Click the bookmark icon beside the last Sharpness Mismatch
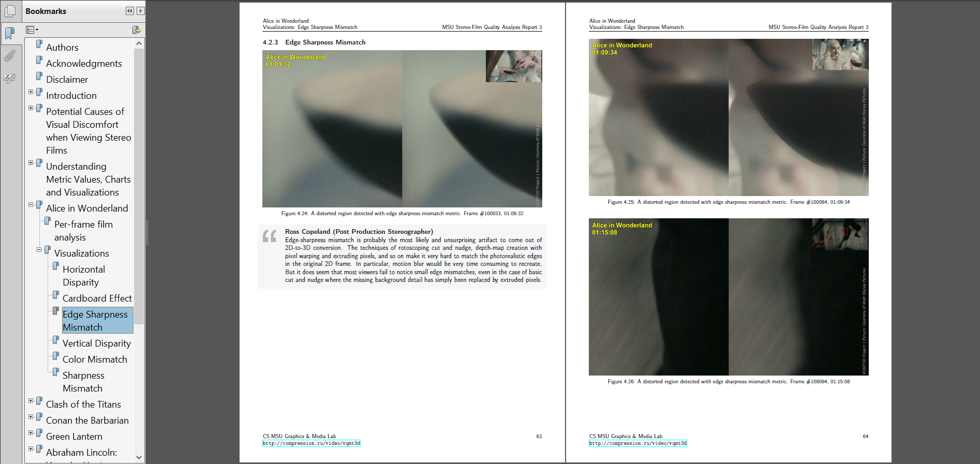980x464 pixels. [x=56, y=372]
